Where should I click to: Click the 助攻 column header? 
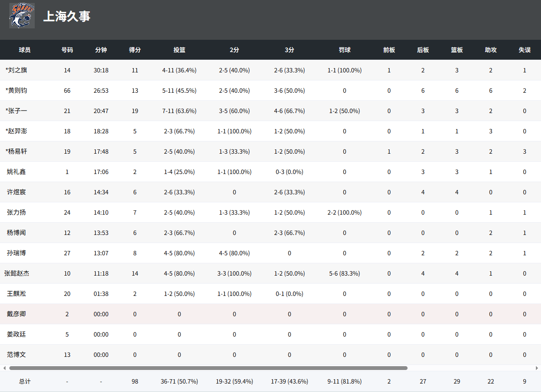pos(491,50)
